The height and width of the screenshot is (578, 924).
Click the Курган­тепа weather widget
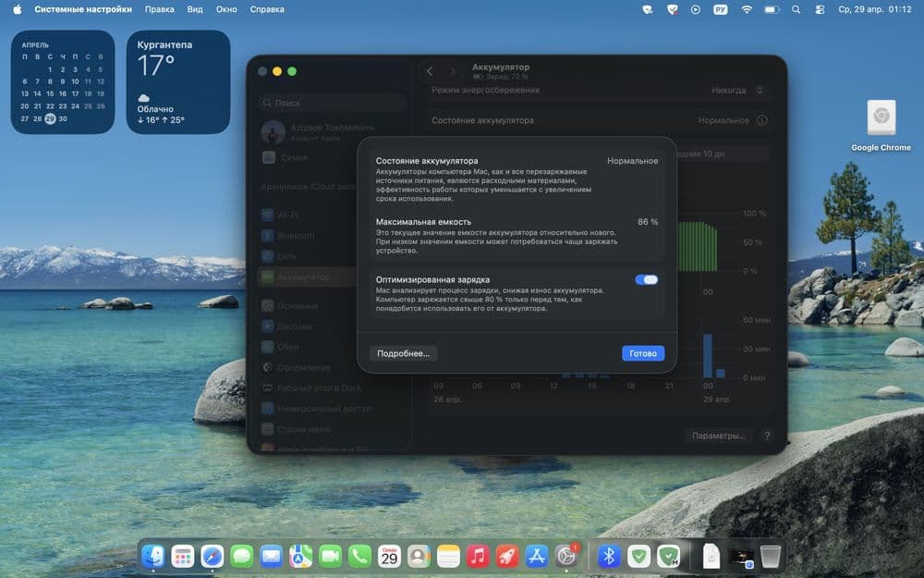[178, 82]
